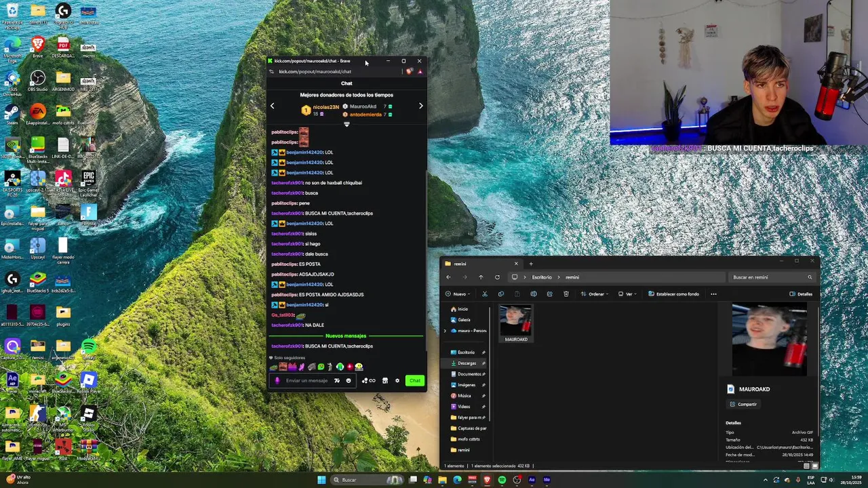Viewport: 868px width, 488px height.
Task: Open the Ver dropdown in Explorer
Action: 627,294
